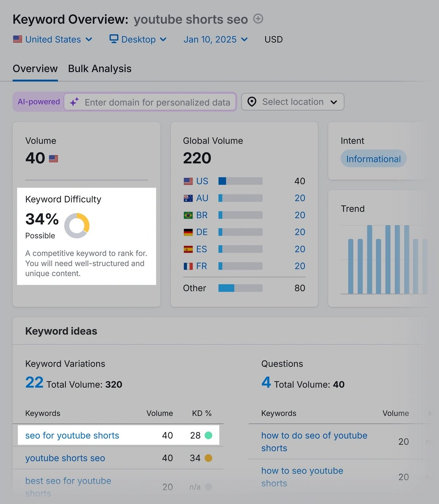Open the Desktop device dropdown
Image resolution: width=439 pixels, height=504 pixels.
(x=138, y=39)
